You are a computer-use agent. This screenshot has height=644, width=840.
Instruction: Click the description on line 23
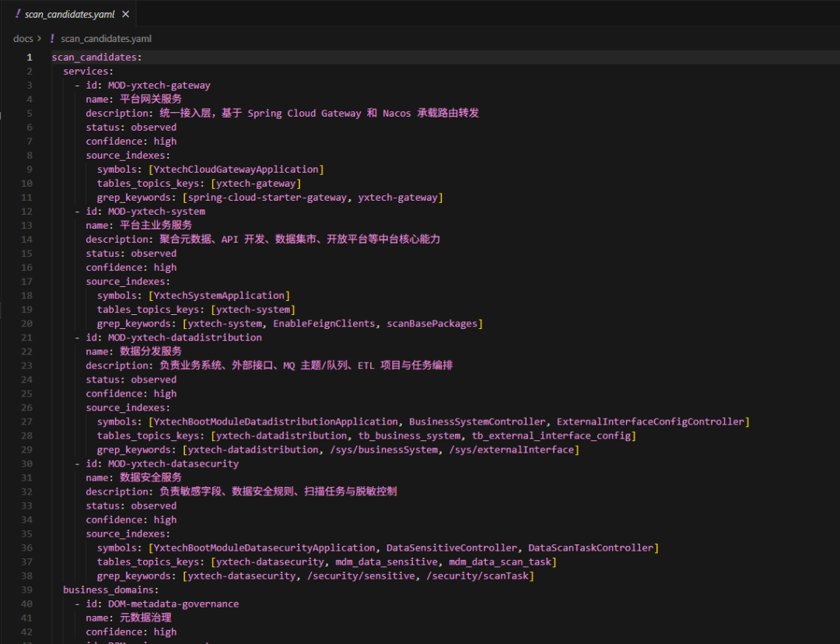click(306, 366)
